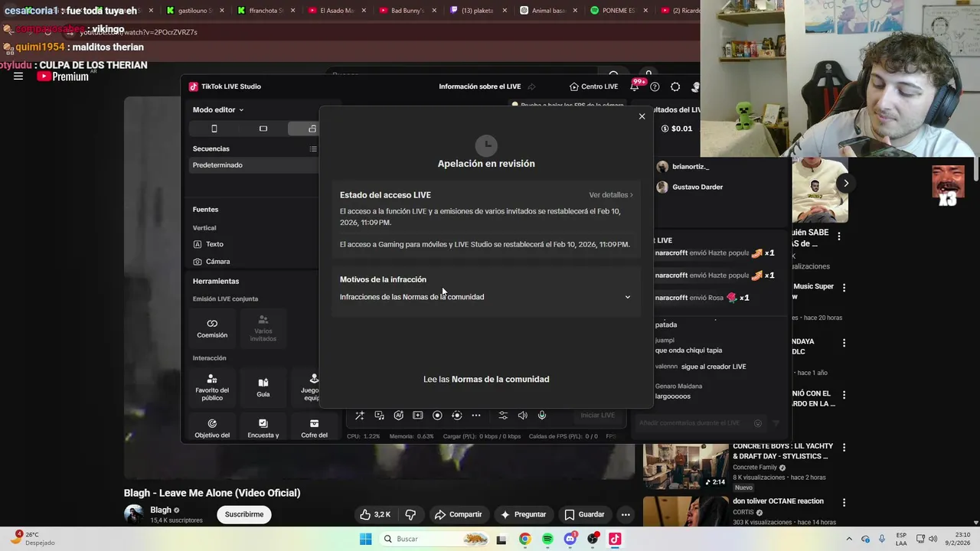980x551 pixels.
Task: Open YouTube hamburger guide menu
Action: click(x=18, y=77)
